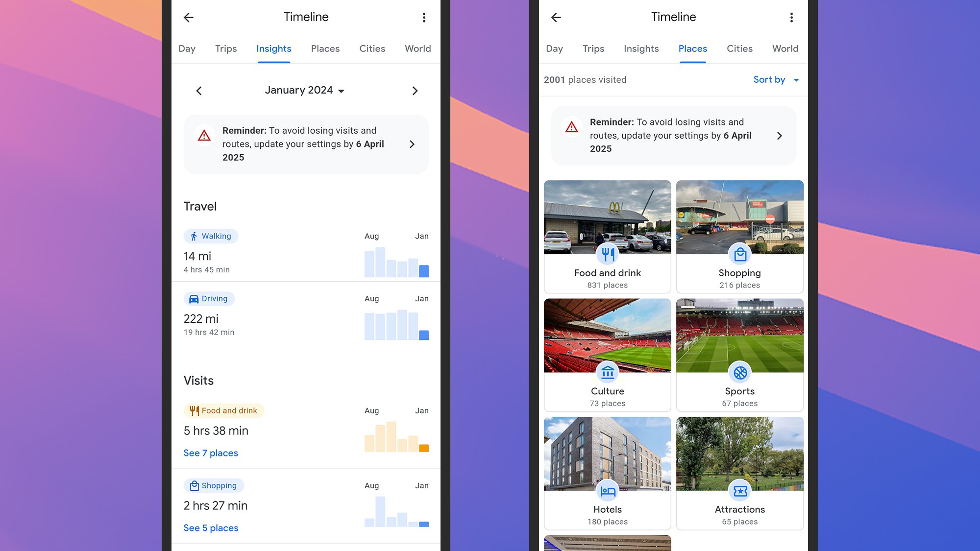Click See 5 places link
The image size is (980, 551).
211,527
